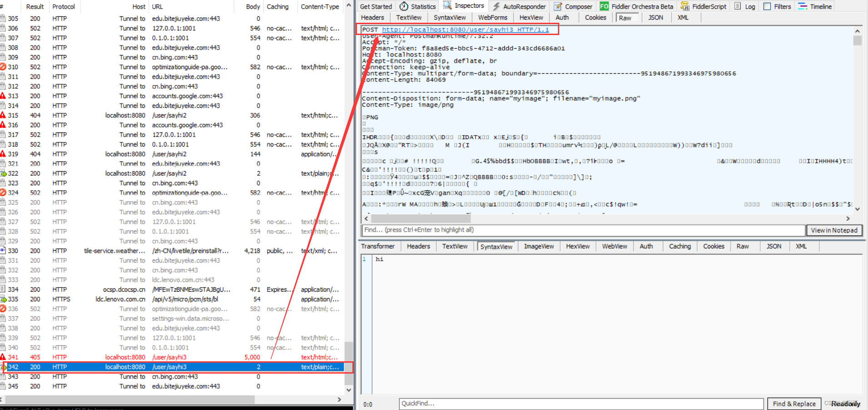Viewport: 868px width, 410px height.
Task: Select session 342 /user/sayhi3 row
Action: pos(172,367)
